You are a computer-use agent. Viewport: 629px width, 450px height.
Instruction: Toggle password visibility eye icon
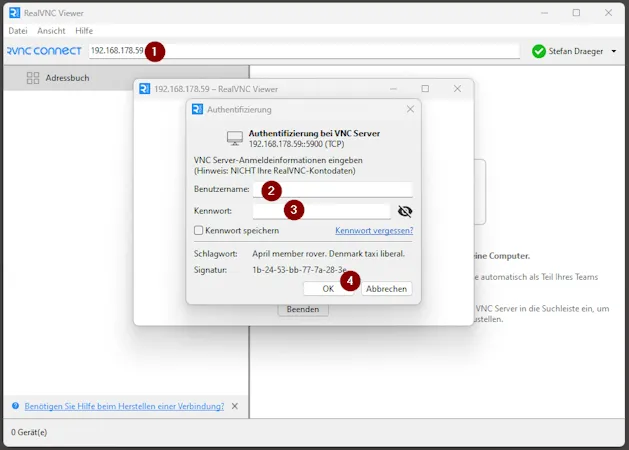pos(405,211)
